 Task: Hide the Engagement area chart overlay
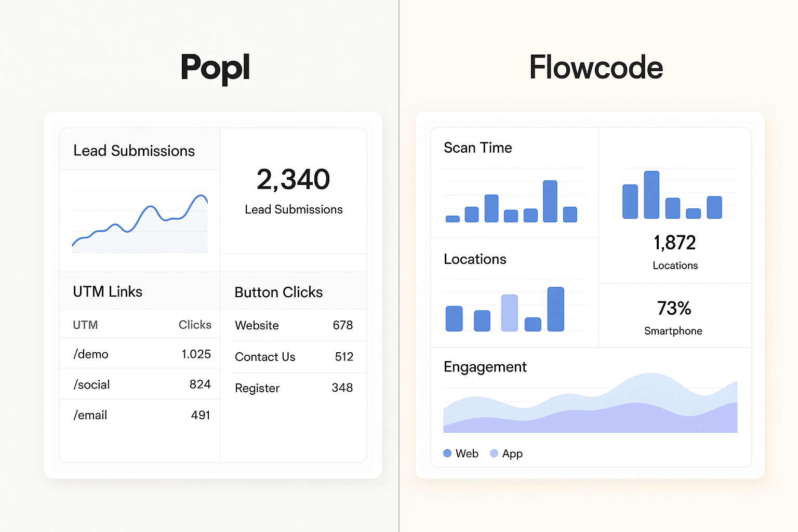click(x=590, y=410)
